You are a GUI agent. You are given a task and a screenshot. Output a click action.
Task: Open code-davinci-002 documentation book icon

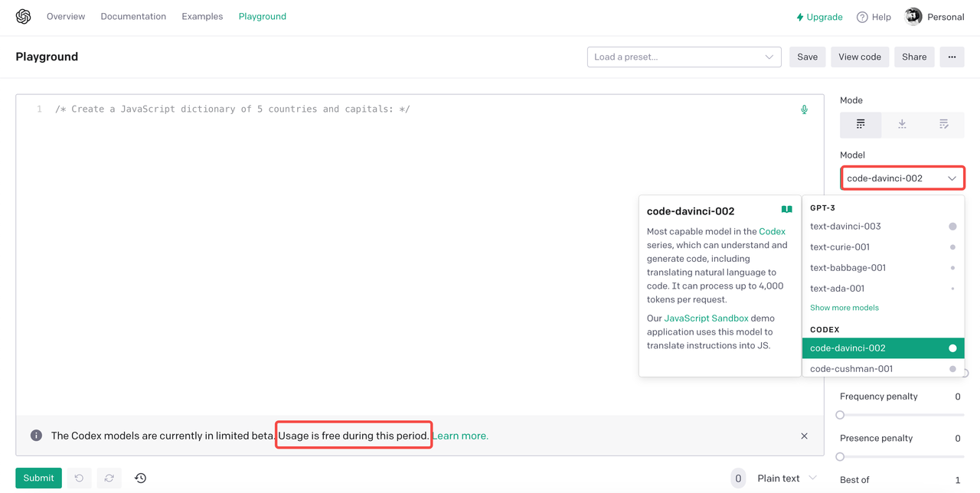click(x=786, y=210)
